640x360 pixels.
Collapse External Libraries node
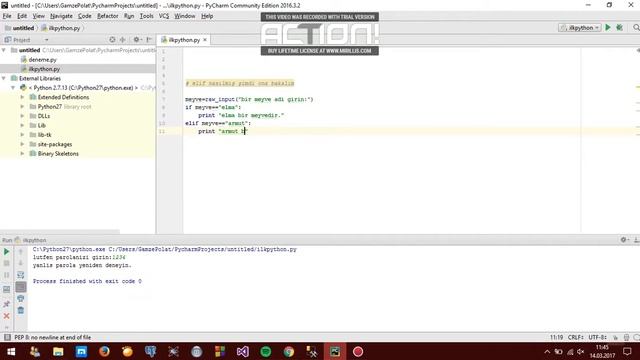tap(4, 78)
